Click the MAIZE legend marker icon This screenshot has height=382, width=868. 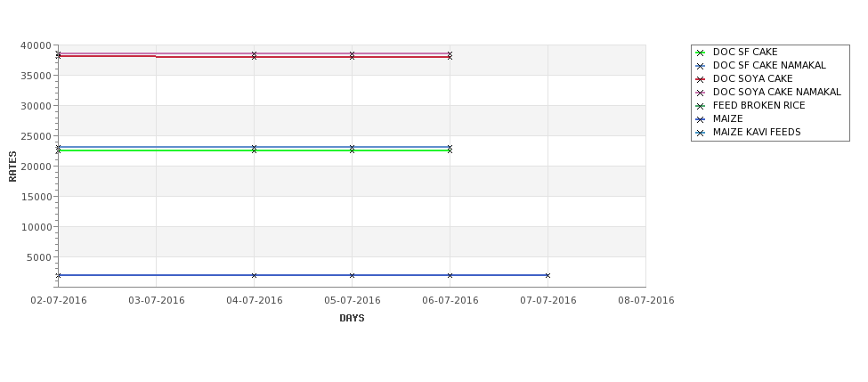point(701,119)
